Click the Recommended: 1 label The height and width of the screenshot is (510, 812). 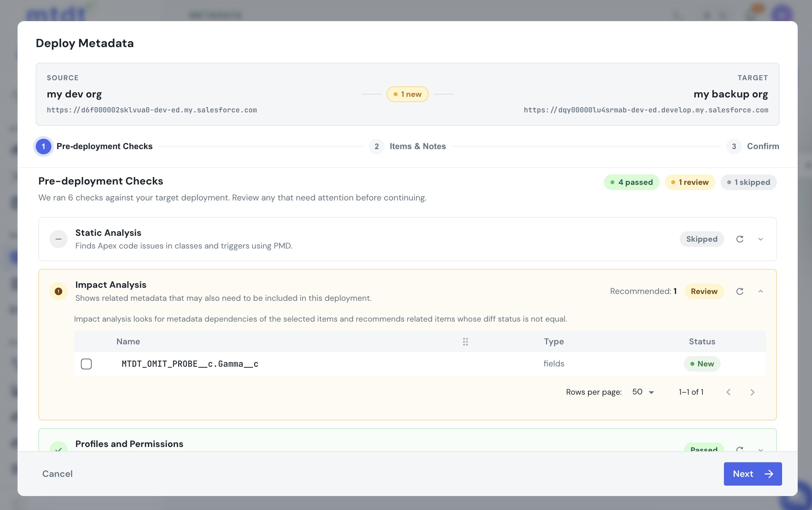tap(643, 291)
